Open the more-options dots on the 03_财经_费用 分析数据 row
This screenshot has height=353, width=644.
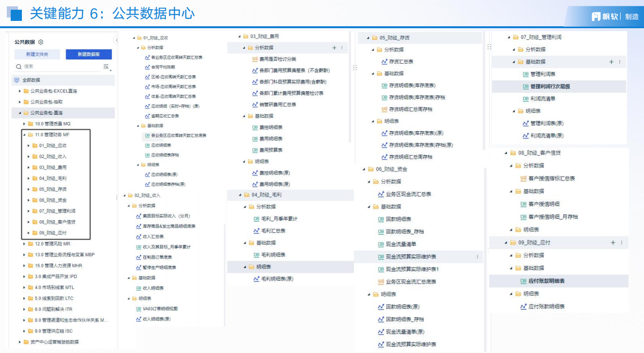pos(342,48)
